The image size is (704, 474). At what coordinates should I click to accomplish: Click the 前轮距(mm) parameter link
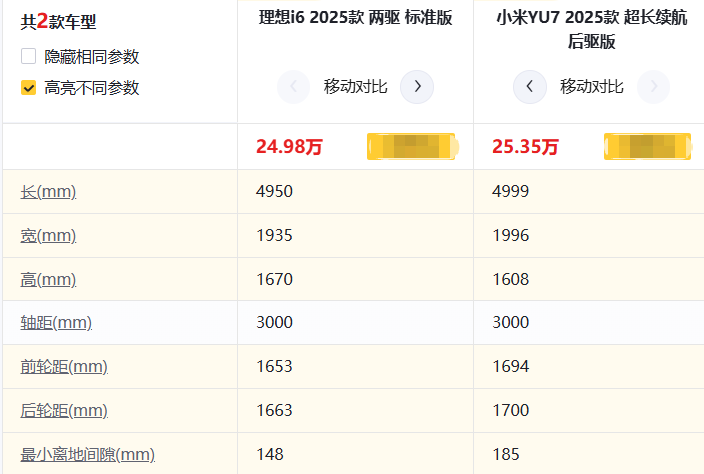(64, 367)
